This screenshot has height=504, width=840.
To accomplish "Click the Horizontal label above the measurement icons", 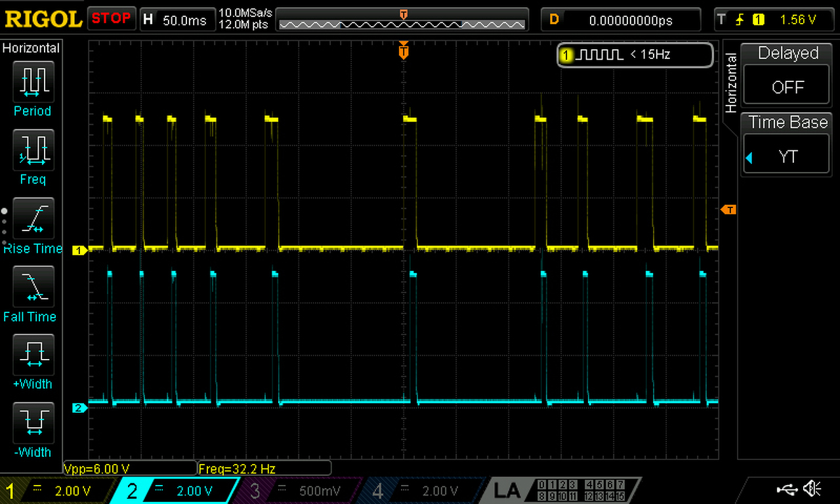I will pos(31,48).
